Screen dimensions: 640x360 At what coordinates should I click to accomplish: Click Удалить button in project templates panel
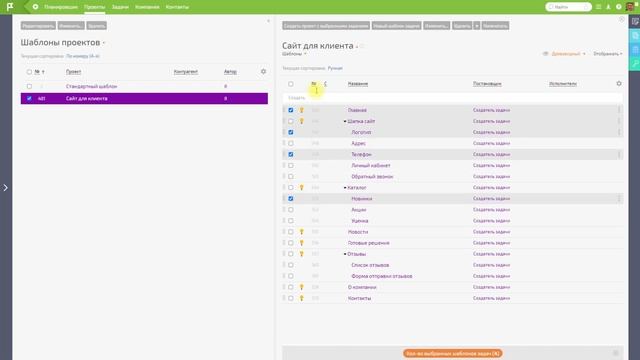click(x=96, y=26)
